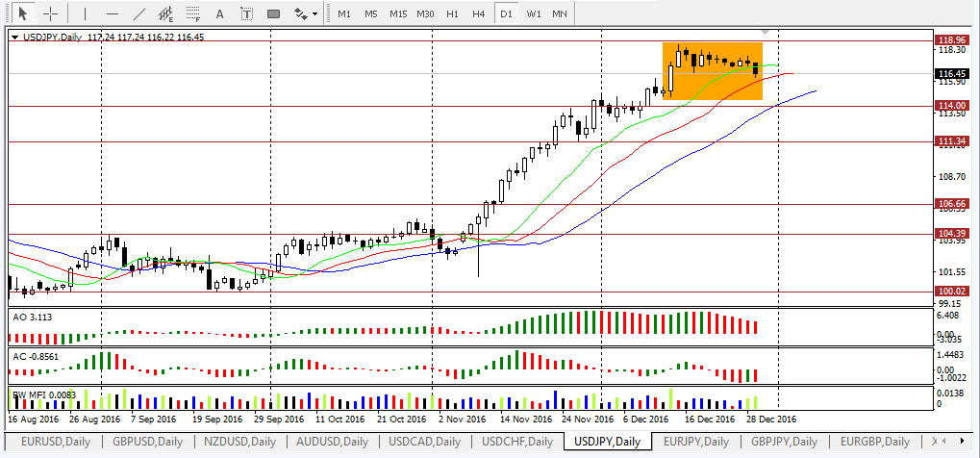
Task: Click the toolbar drag handle beside M1
Action: 328,13
